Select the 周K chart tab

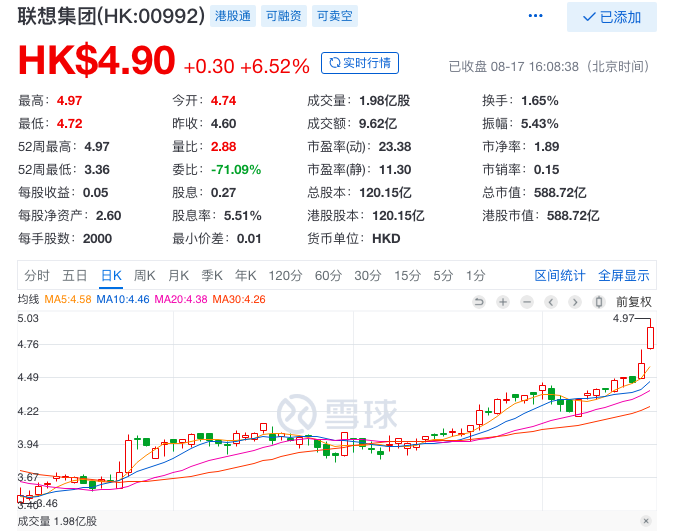[144, 276]
